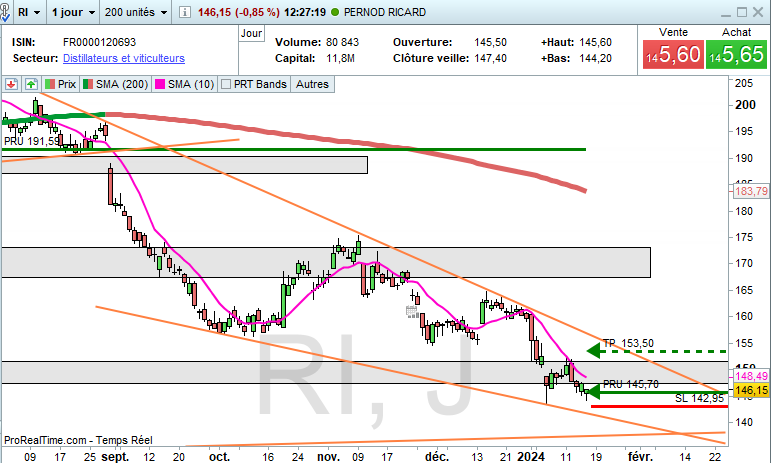771x463 pixels.
Task: Open the '1 jour' timeframe dropdown
Action: pos(73,12)
